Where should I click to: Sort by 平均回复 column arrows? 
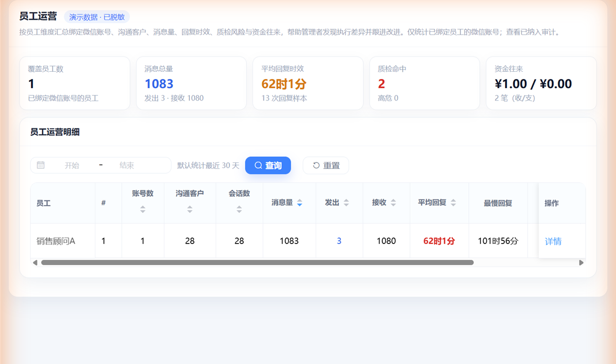point(453,203)
